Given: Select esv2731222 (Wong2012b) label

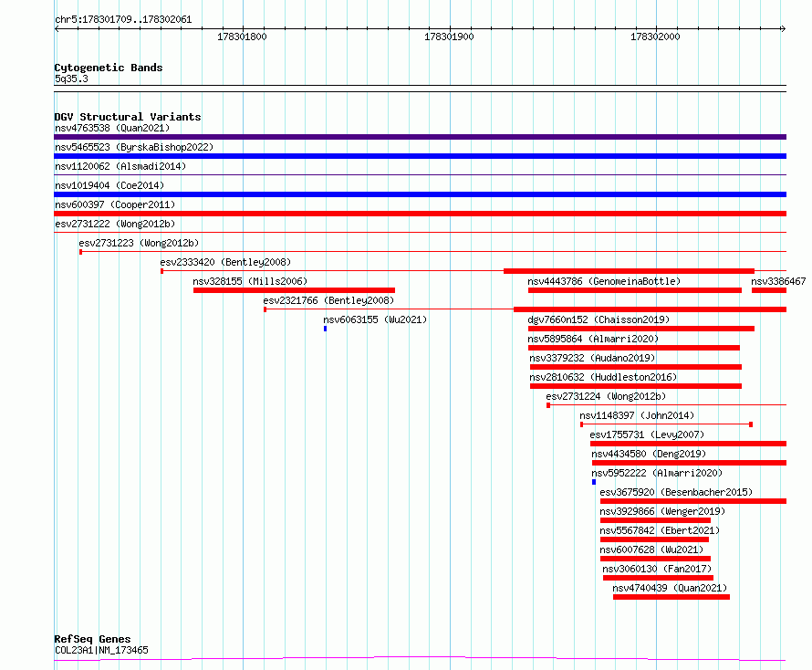Looking at the screenshot, I should (115, 224).
